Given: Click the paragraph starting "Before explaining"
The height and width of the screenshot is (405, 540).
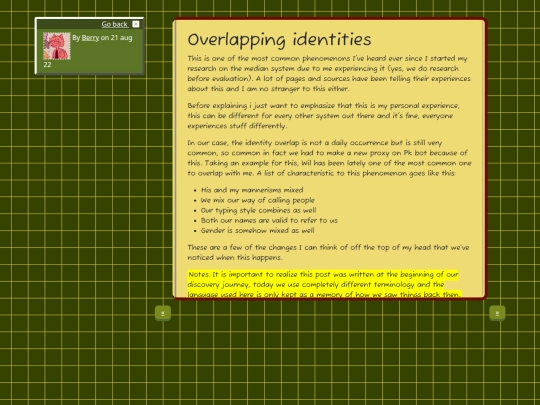Looking at the screenshot, I should 324,116.
